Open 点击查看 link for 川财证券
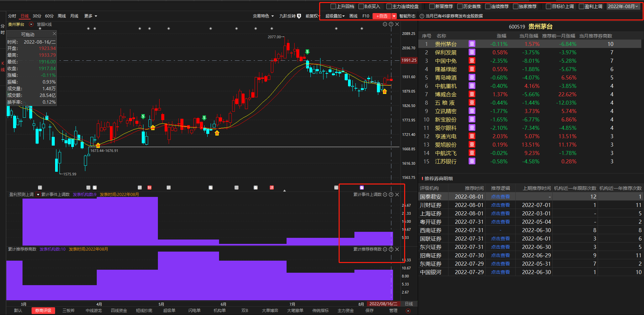644x315 pixels. coord(501,205)
